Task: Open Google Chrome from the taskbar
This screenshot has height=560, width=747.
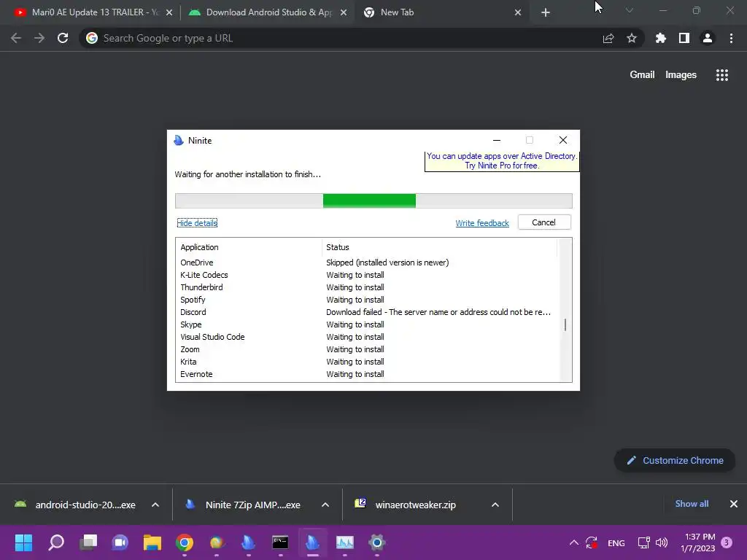Action: 185,542
